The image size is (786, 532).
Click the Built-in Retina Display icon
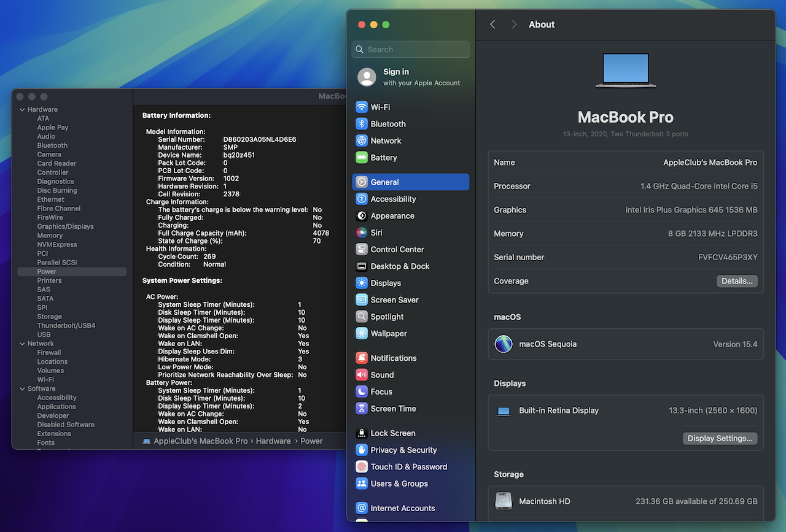504,411
